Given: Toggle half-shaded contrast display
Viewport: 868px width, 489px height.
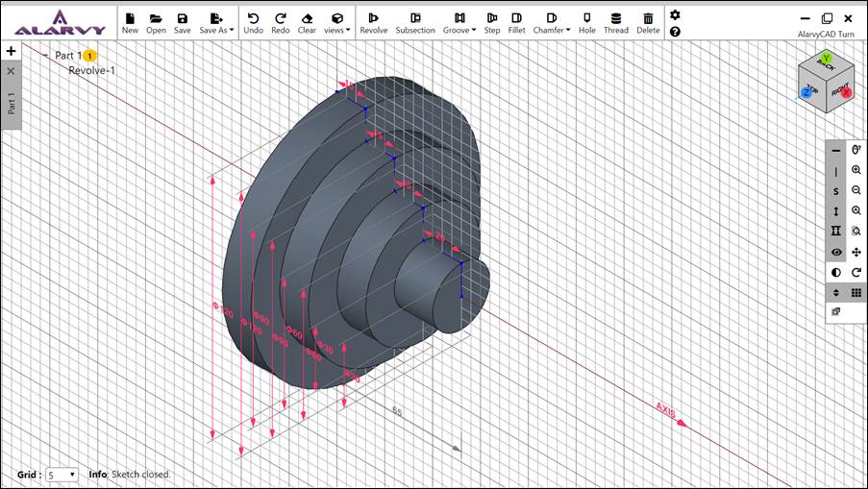Looking at the screenshot, I should [x=836, y=272].
